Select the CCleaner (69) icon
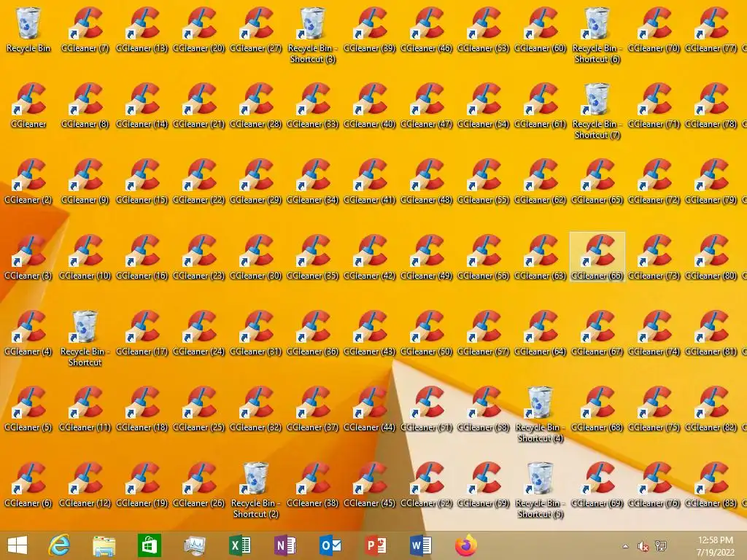747x560 pixels. [597, 484]
